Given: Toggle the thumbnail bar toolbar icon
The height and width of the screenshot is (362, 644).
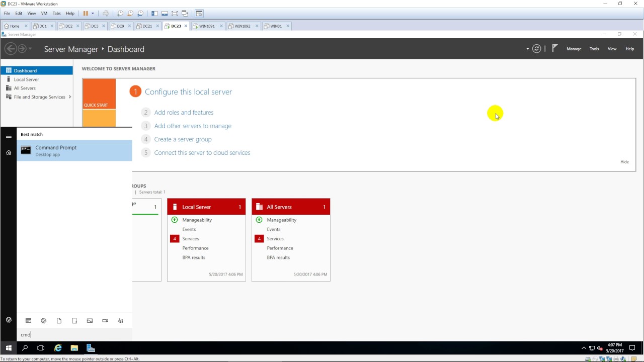Looking at the screenshot, I should [x=165, y=13].
